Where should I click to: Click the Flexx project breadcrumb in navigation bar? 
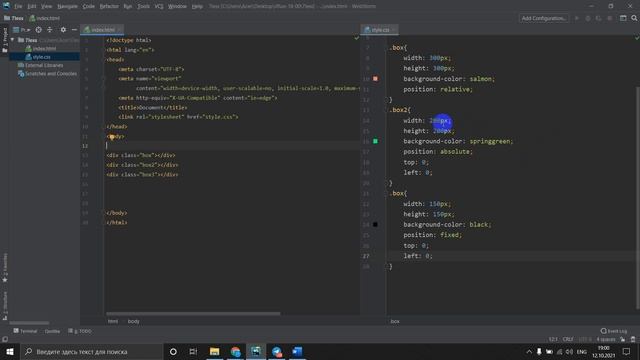pos(14,18)
